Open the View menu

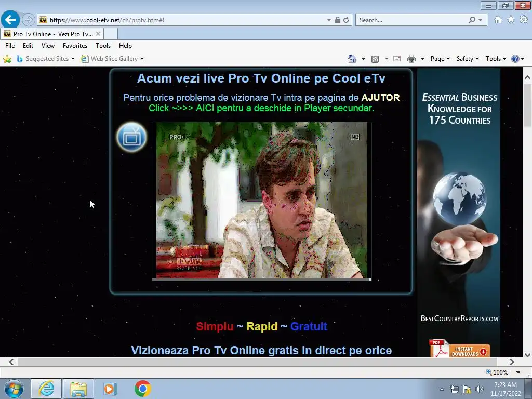tap(48, 46)
